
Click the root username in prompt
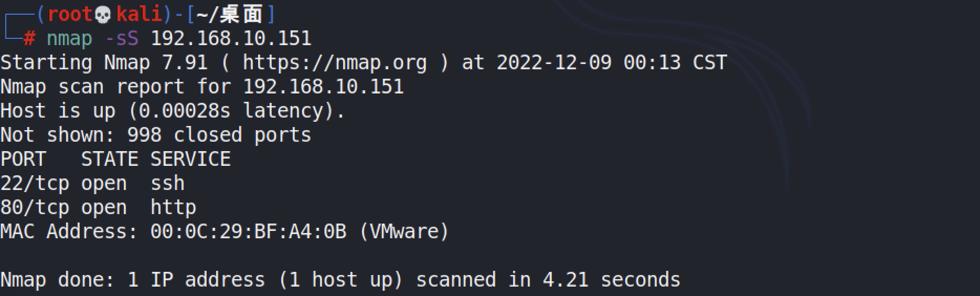click(x=70, y=14)
